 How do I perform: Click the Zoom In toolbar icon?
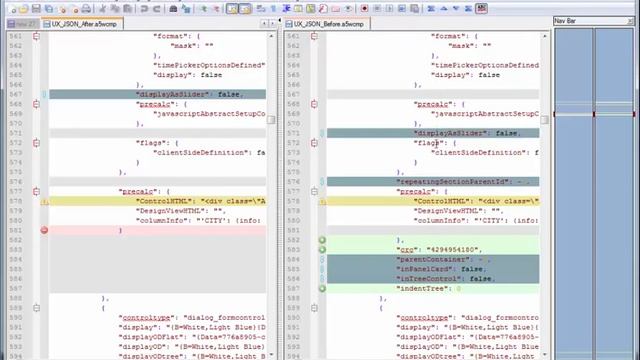pyautogui.click(x=203, y=9)
